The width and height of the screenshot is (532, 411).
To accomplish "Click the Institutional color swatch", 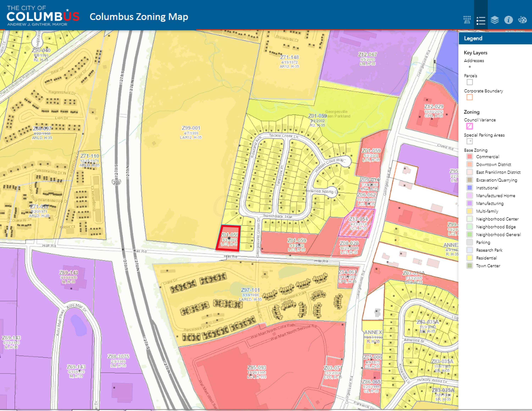I will tap(470, 188).
